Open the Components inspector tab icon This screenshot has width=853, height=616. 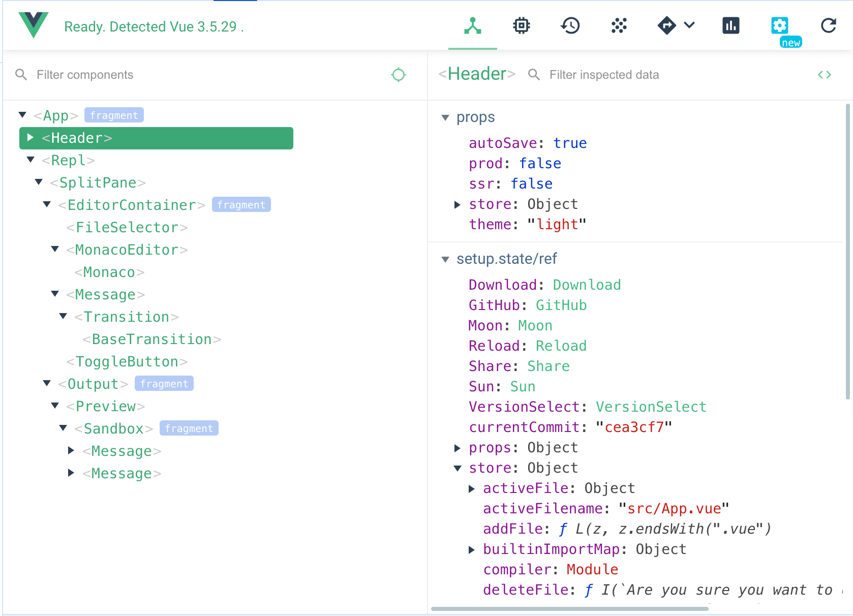[x=472, y=25]
